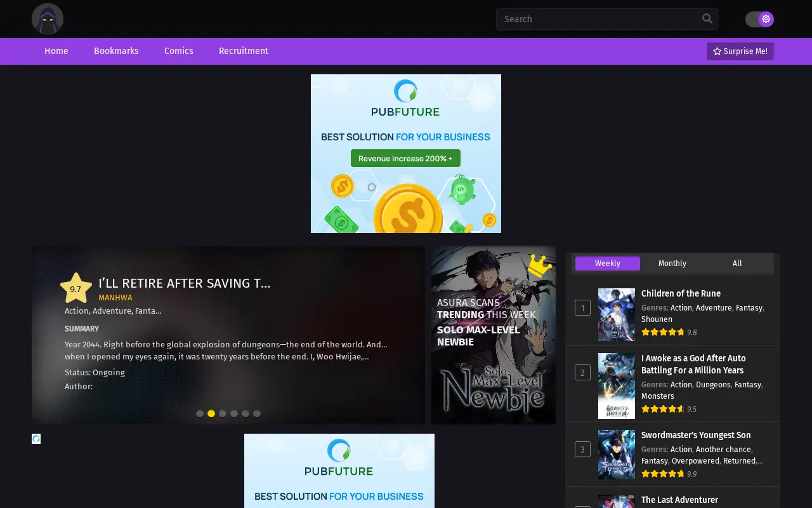Open the Children of the Rune title link
The image size is (812, 508).
point(681,293)
